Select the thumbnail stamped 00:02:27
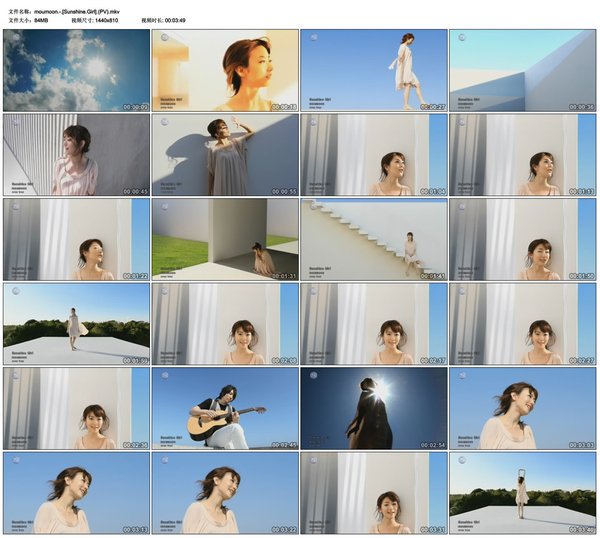The height and width of the screenshot is (538, 600). point(523,324)
